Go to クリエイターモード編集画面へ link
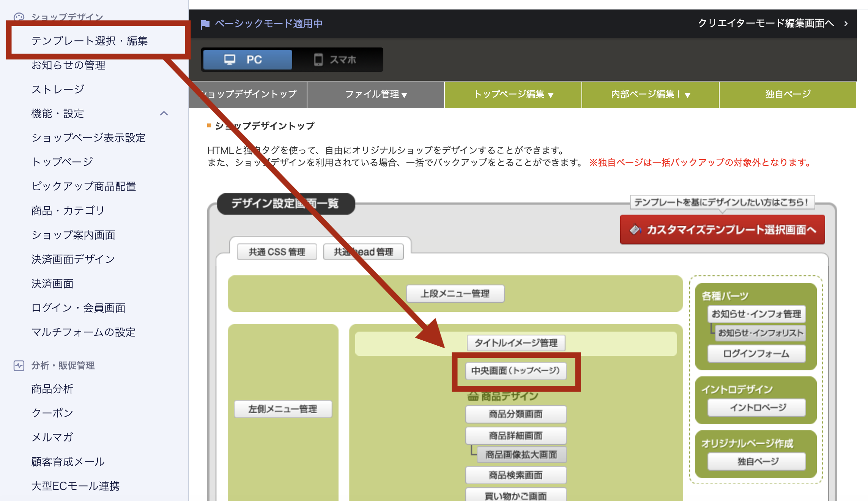The width and height of the screenshot is (868, 501). [x=766, y=24]
